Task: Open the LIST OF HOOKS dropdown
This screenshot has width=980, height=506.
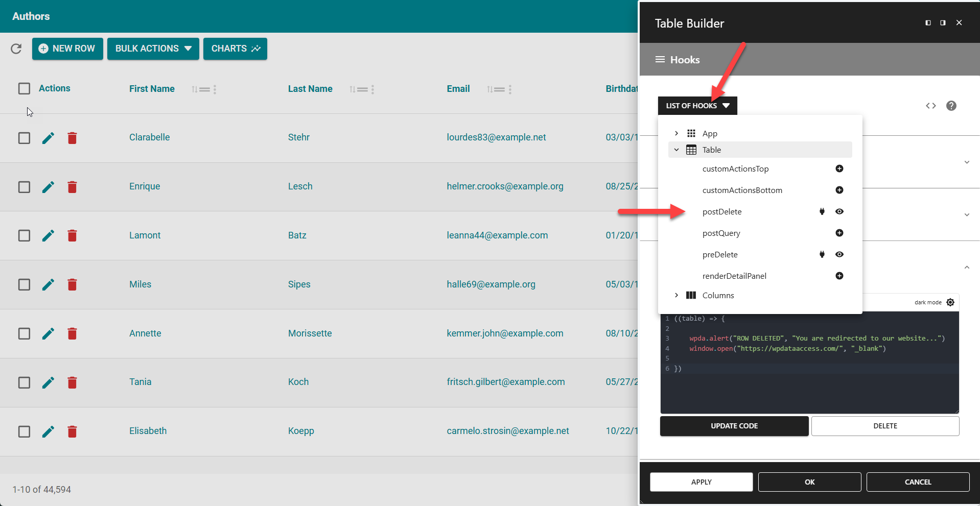Action: pos(697,106)
